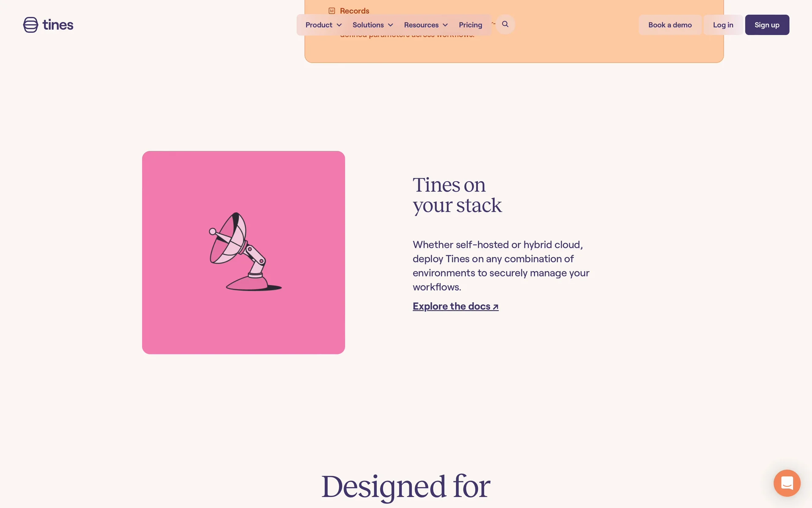Viewport: 812px width, 508px height.
Task: Expand the Resources menu chevron
Action: click(x=445, y=25)
